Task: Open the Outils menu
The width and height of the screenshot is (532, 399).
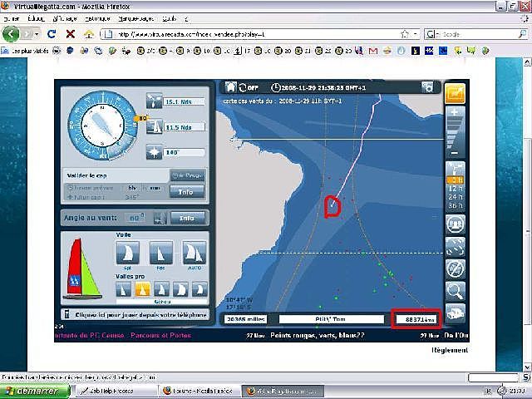Action: [x=169, y=18]
